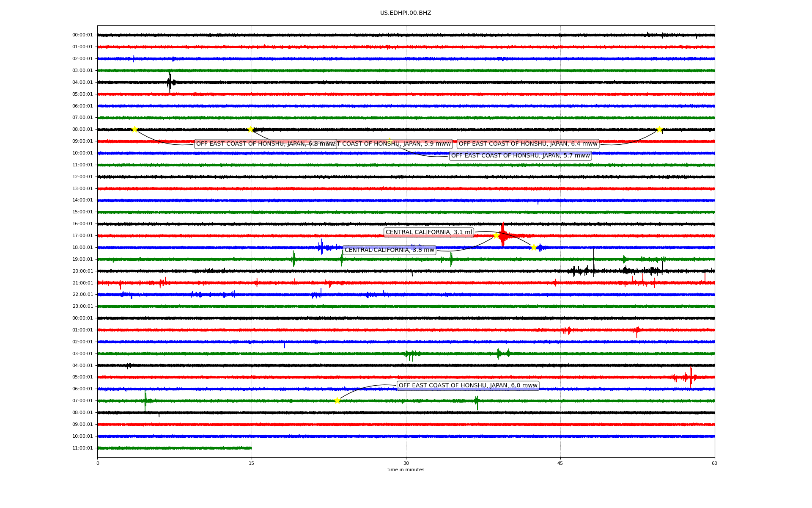Click the rightmost star on the 08:00:01 trace
This screenshot has width=812, height=508.
(659, 129)
